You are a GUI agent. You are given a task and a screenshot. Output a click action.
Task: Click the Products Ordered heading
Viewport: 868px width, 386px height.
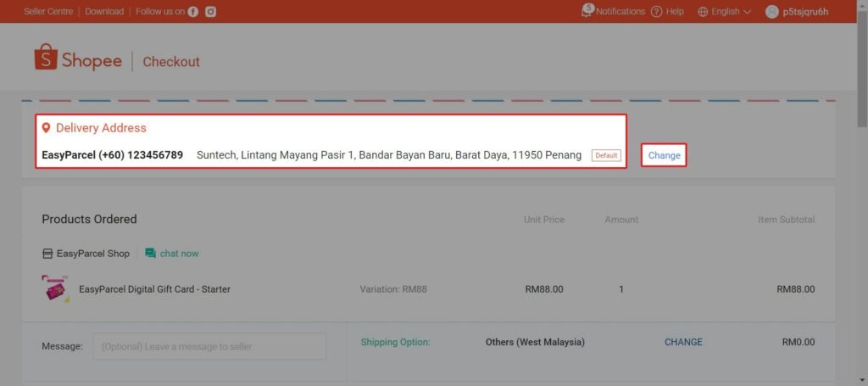(x=89, y=220)
